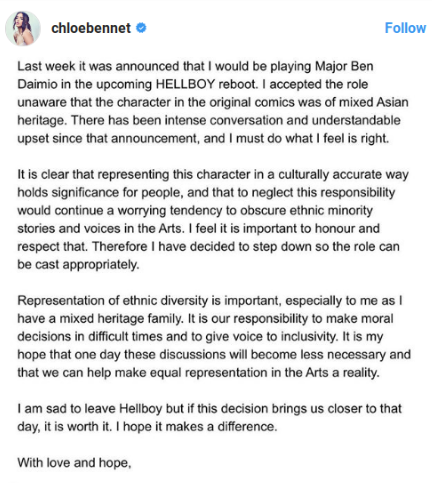Open the chloebennet username link

(x=91, y=28)
